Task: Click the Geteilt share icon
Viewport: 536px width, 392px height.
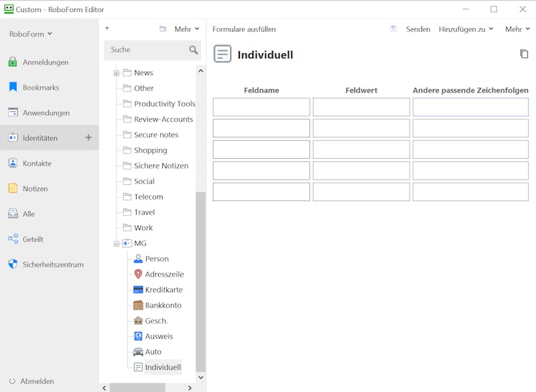Action: [13, 239]
